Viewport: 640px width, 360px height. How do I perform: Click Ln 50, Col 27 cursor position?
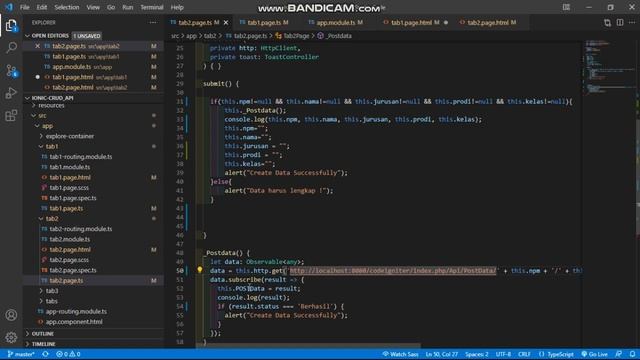pyautogui.click(x=442, y=354)
